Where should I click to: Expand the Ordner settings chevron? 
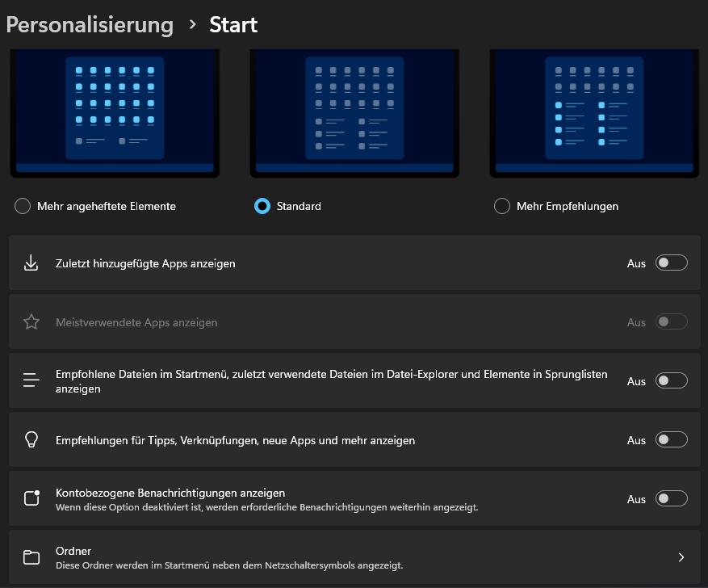[x=681, y=557]
